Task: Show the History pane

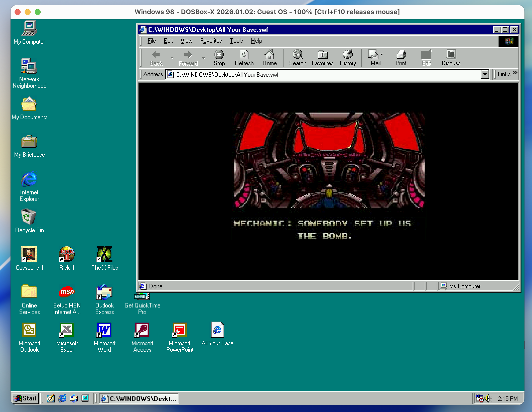Action: (348, 58)
